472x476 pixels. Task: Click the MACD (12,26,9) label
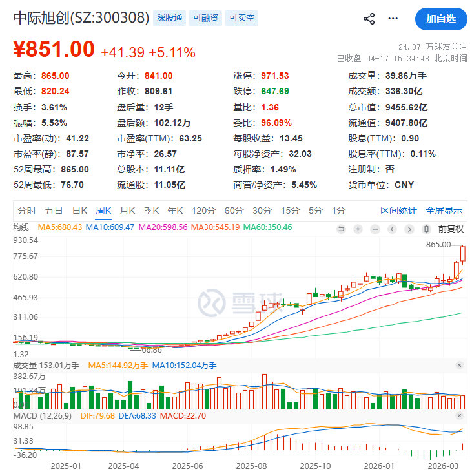tap(43, 415)
